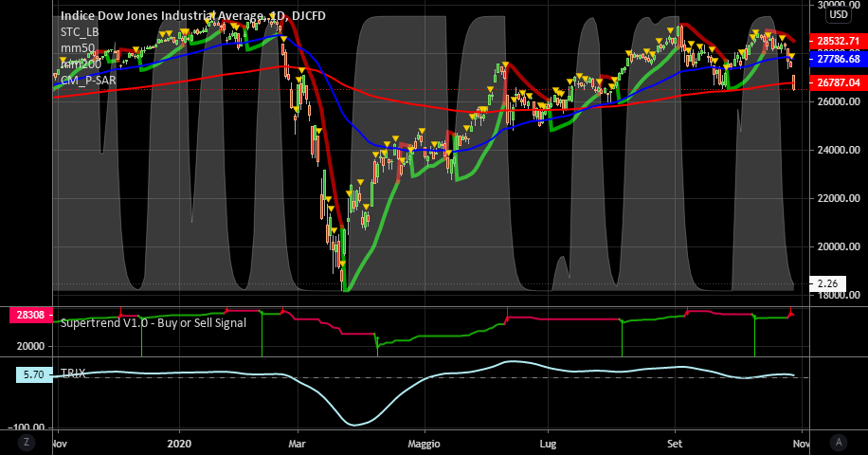Click the red 26787.04 price label

tap(838, 82)
